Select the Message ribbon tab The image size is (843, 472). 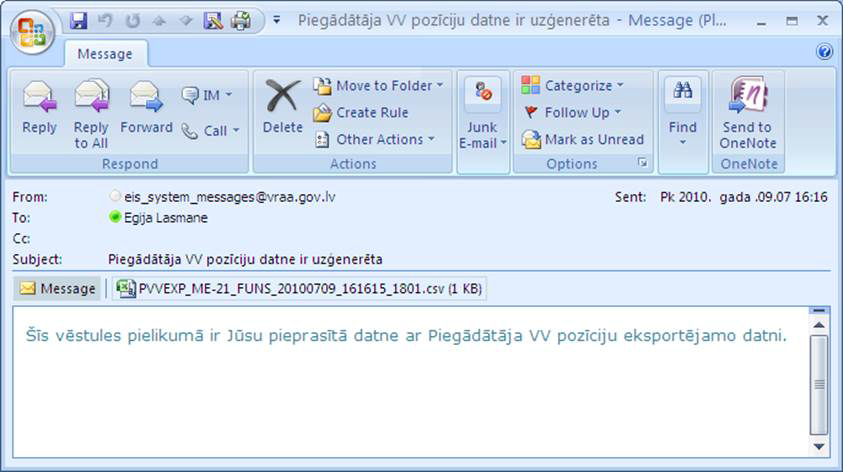105,54
